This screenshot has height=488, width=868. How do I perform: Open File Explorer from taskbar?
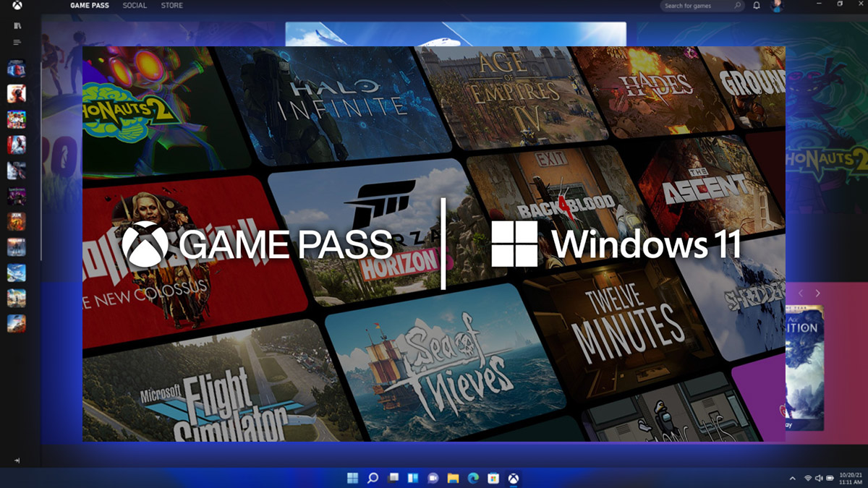click(x=453, y=478)
